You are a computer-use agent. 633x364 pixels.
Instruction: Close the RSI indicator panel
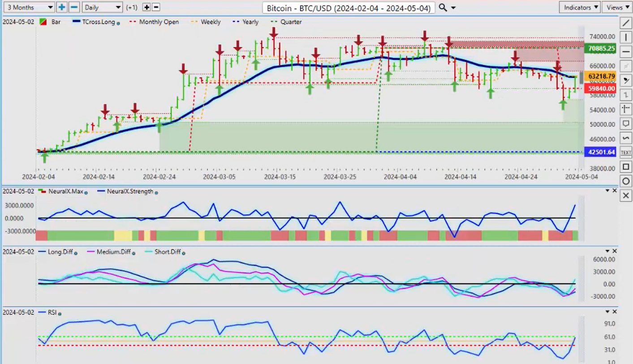(x=615, y=312)
